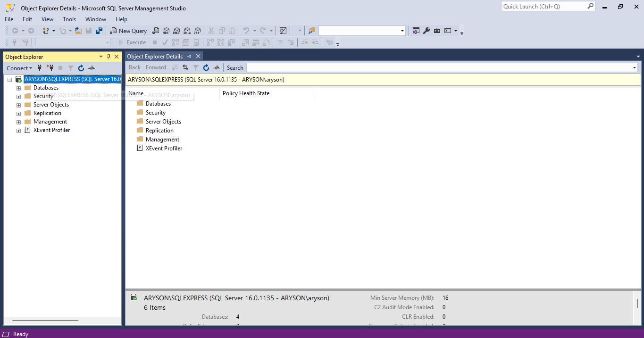Toggle auto-hide pin on Object Explorer panel
The width and height of the screenshot is (644, 338).
coord(109,57)
